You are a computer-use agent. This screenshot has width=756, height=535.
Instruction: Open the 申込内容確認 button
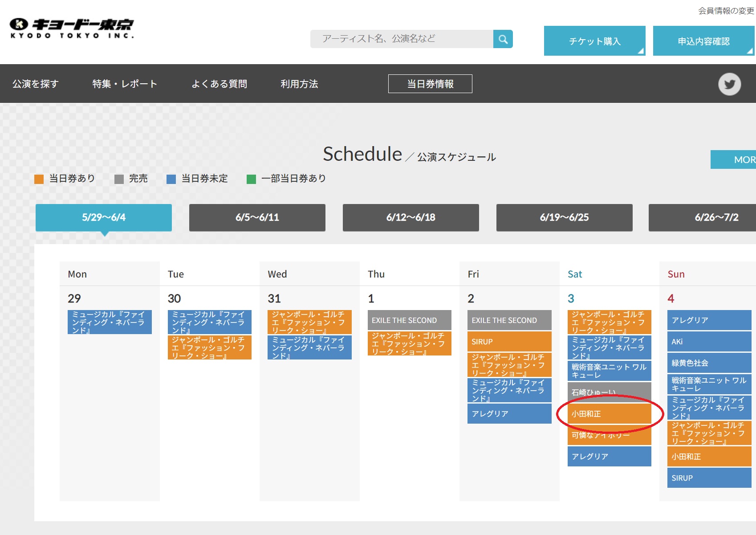coord(703,41)
